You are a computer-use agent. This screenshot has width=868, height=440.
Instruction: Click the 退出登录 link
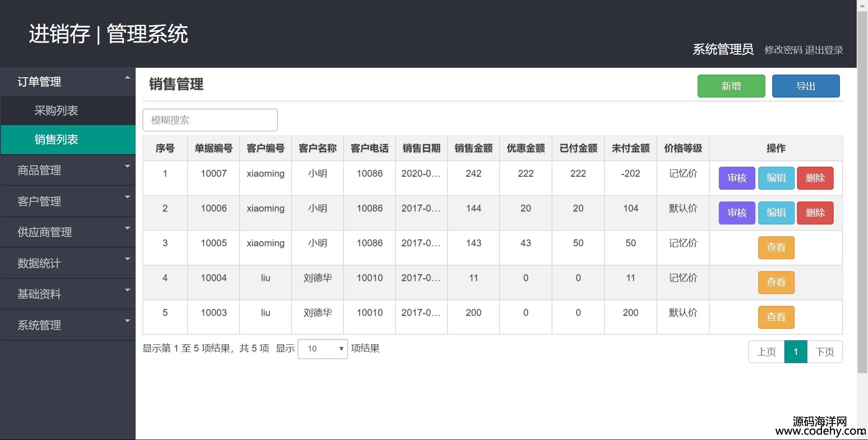click(824, 50)
